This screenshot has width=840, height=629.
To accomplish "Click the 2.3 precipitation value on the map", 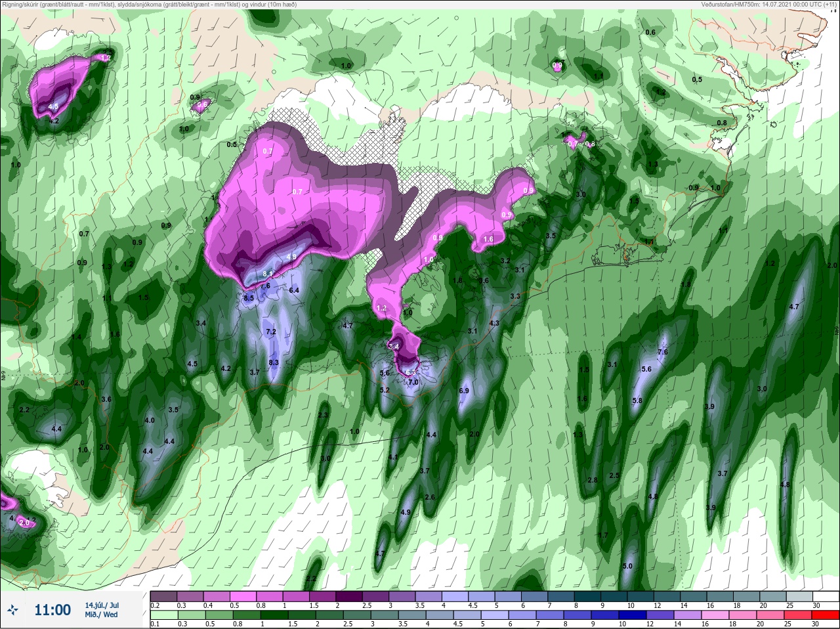I will 323,415.
